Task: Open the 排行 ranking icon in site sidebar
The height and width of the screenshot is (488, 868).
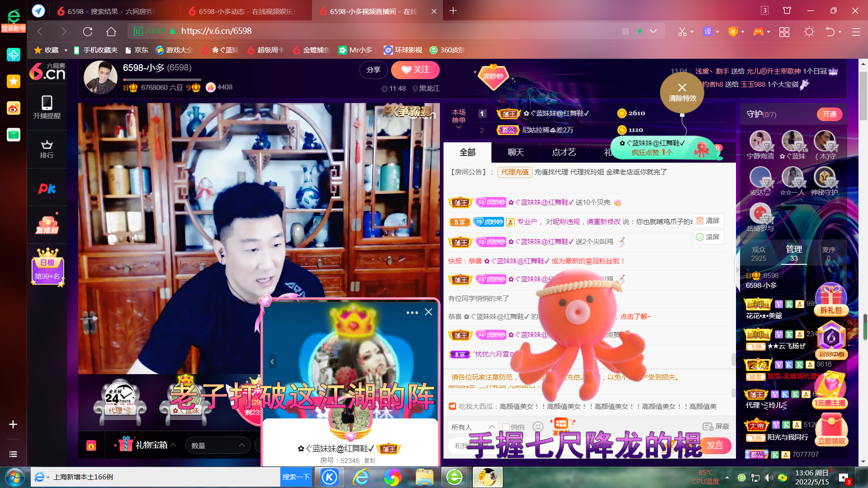Action: (47, 149)
